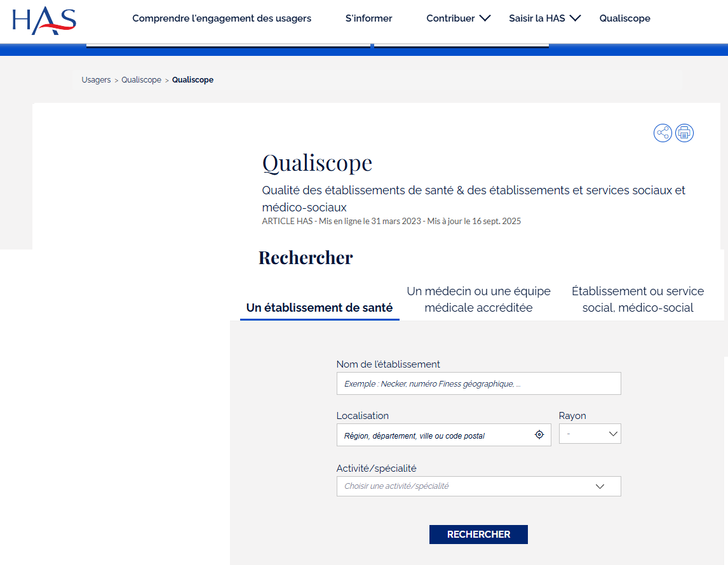This screenshot has width=728, height=565.
Task: Click the 'Rechercher' heading
Action: 306,258
